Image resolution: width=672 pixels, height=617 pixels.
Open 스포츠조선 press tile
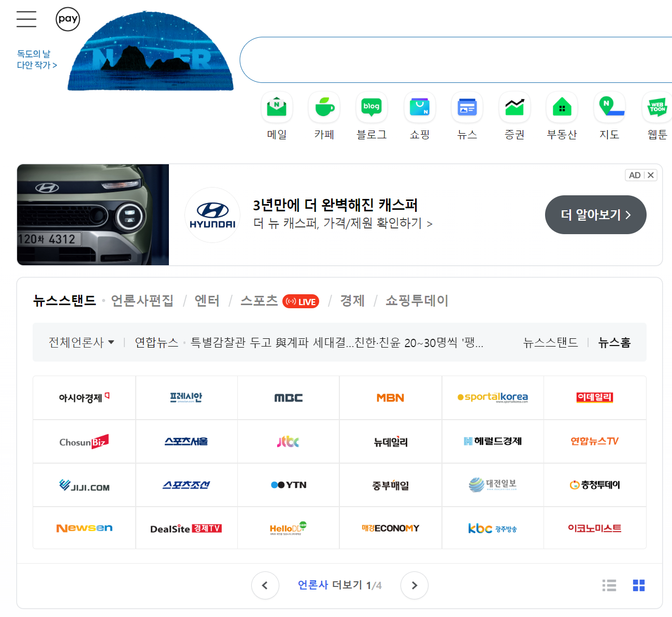[x=187, y=485]
